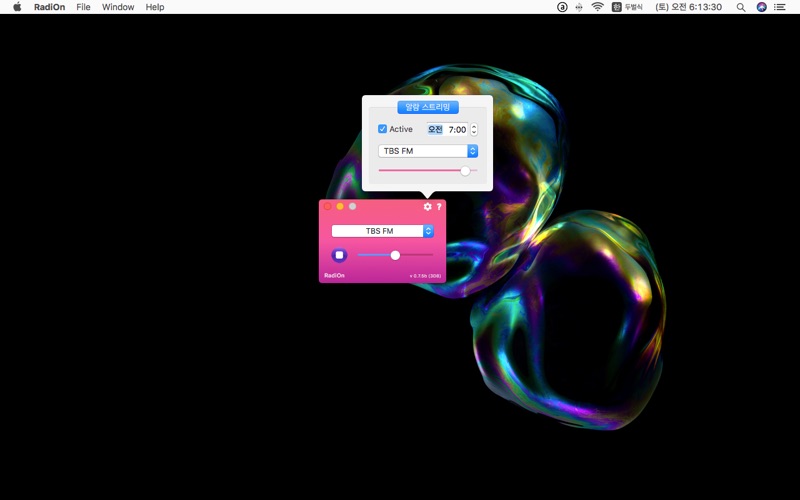This screenshot has height=500, width=800.
Task: Click the menu bar clock showing 6:13:30
Action: click(689, 7)
